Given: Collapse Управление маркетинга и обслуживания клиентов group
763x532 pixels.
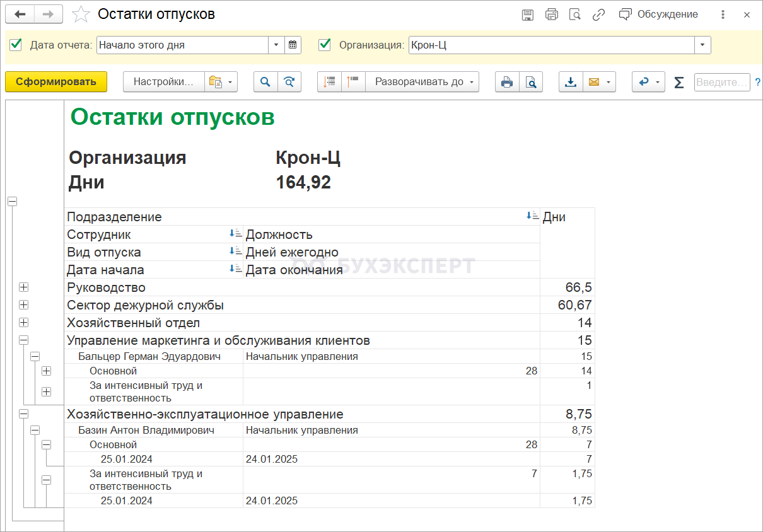Looking at the screenshot, I should [24, 340].
